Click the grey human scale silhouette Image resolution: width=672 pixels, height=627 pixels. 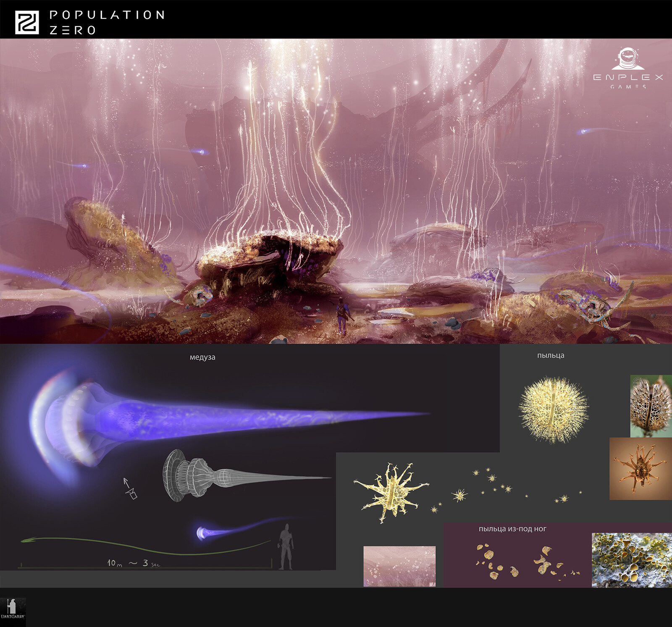(286, 546)
